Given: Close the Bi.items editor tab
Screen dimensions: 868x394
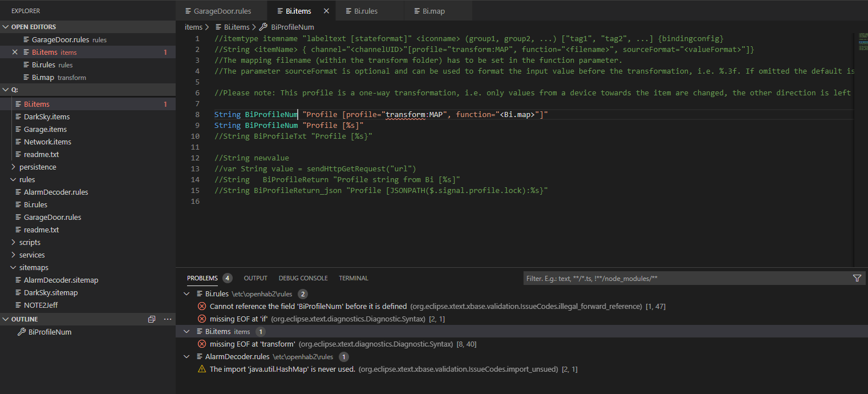Looking at the screenshot, I should point(326,11).
